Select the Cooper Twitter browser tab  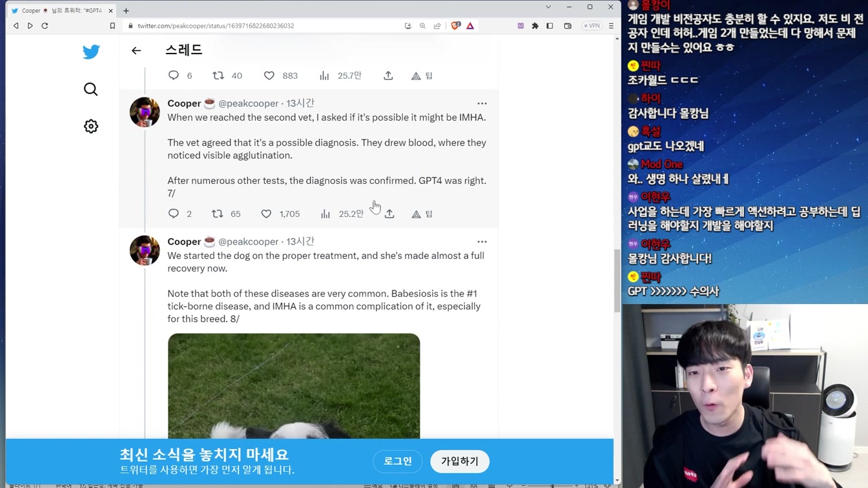pyautogui.click(x=62, y=10)
